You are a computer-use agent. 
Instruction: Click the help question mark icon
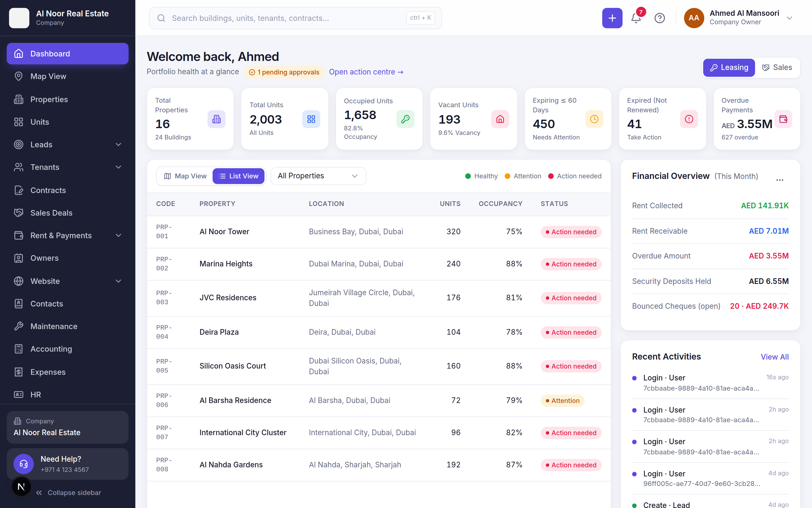659,18
